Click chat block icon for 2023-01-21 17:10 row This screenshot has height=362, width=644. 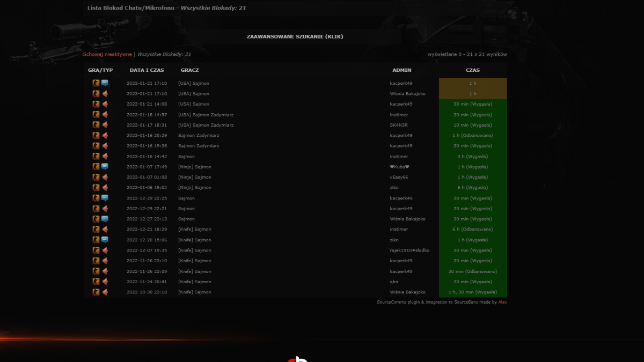105,83
